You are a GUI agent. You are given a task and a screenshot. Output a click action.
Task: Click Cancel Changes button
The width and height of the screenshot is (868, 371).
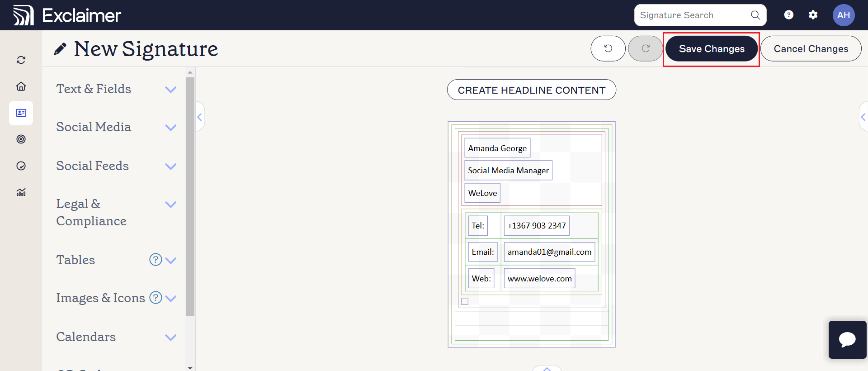click(x=811, y=48)
